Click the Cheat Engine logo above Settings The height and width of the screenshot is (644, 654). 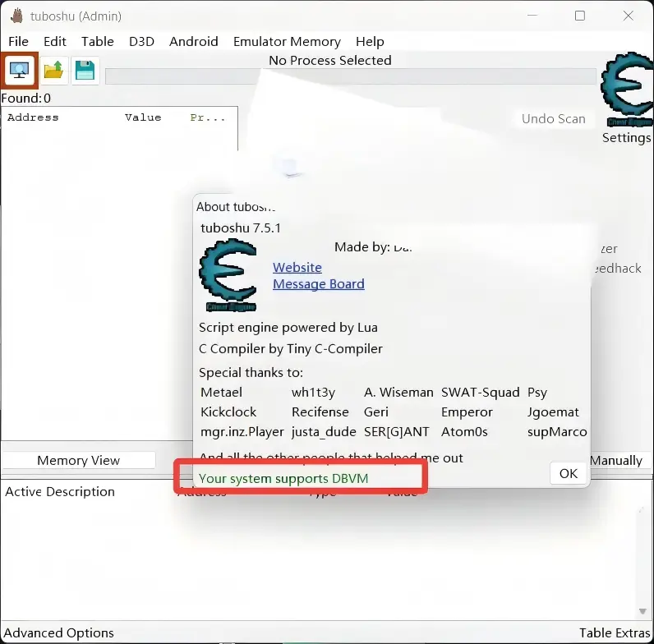pos(627,90)
